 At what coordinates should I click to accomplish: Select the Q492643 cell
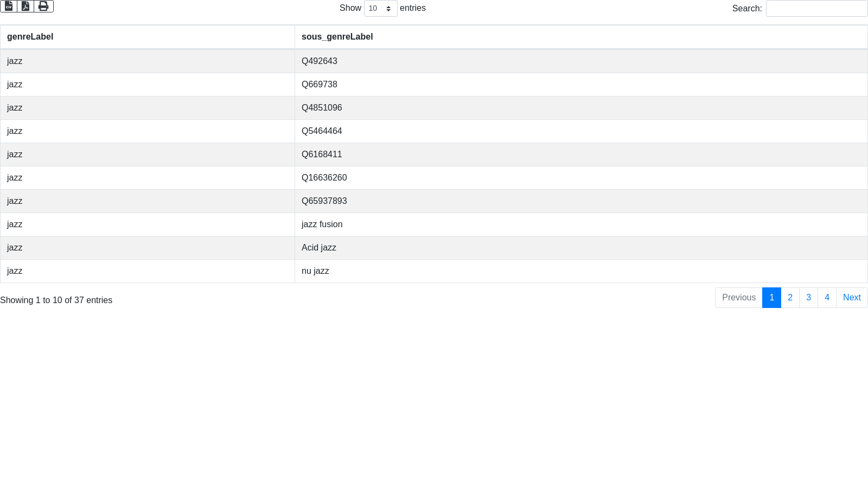319,61
